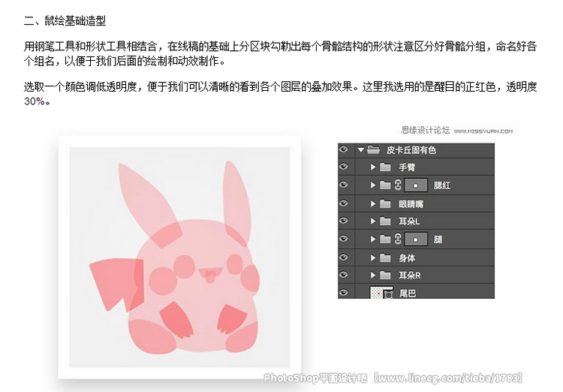Toggle visibility of the 腿 group

point(344,239)
